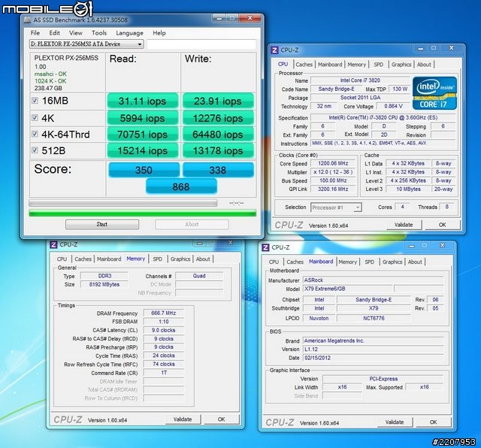Screen dimensions: 481x448
Task: Click the CPU-Z icon in the Memory window title
Action: click(53, 244)
